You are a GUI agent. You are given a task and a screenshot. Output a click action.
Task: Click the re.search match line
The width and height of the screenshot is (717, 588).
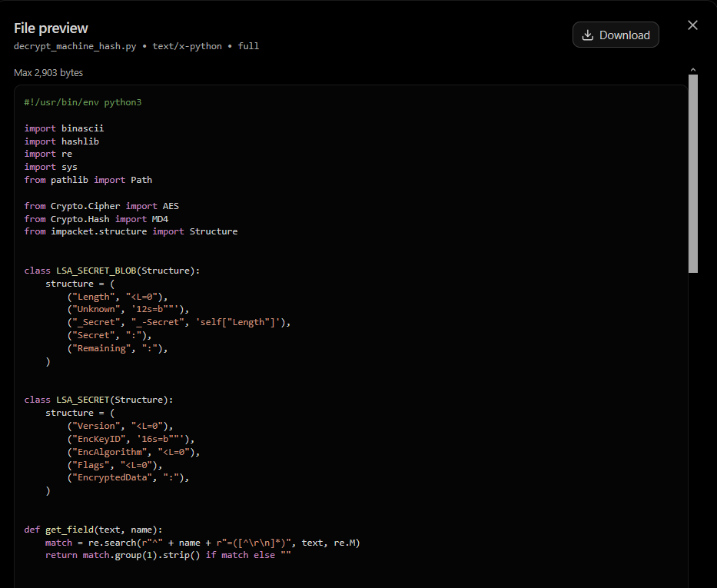[203, 543]
